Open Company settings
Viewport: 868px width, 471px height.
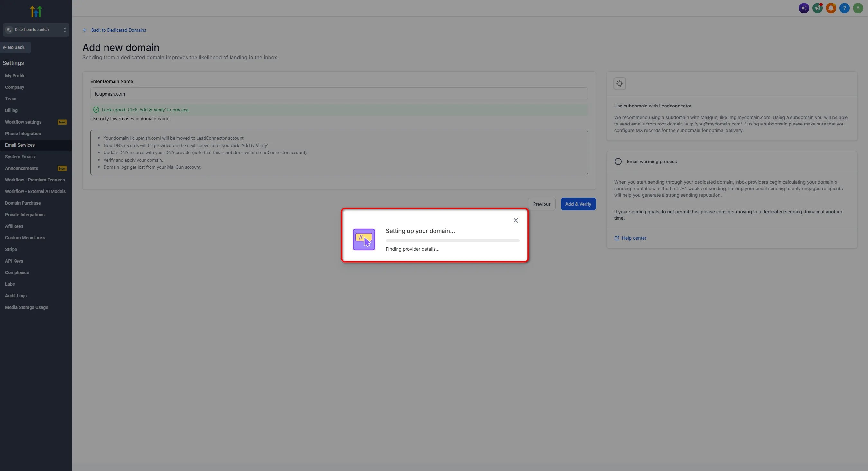coord(36,87)
